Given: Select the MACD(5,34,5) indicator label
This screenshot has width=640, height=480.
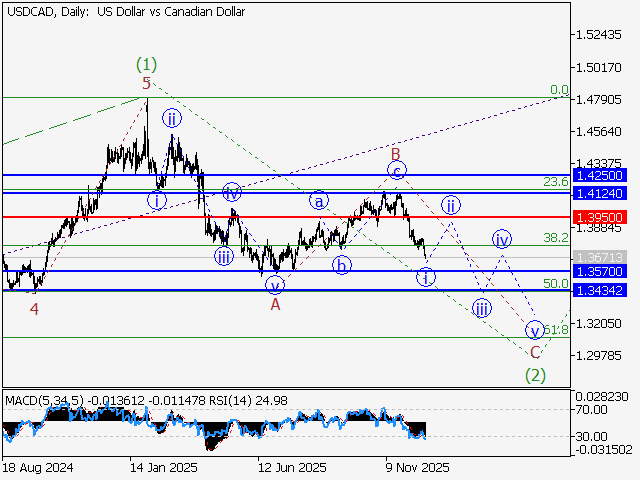Looking at the screenshot, I should (42, 401).
